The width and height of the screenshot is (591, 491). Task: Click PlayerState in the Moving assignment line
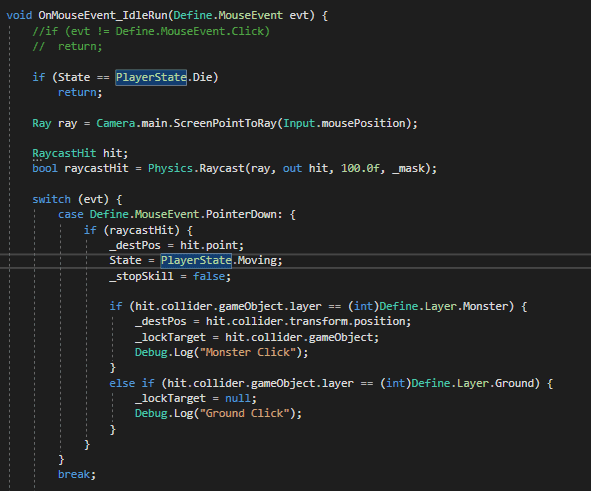(196, 260)
